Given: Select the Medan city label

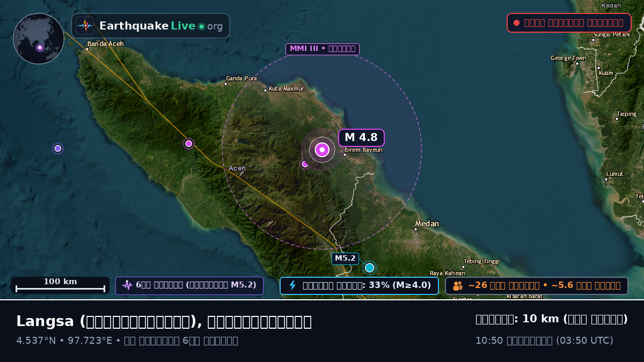Looking at the screenshot, I should pyautogui.click(x=427, y=224).
